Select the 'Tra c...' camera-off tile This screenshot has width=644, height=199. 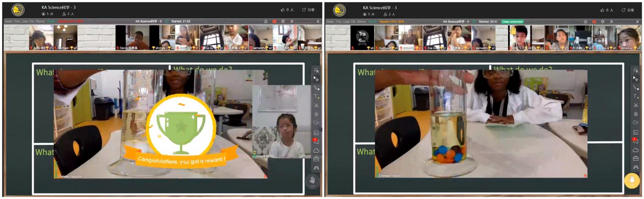pyautogui.click(x=362, y=38)
